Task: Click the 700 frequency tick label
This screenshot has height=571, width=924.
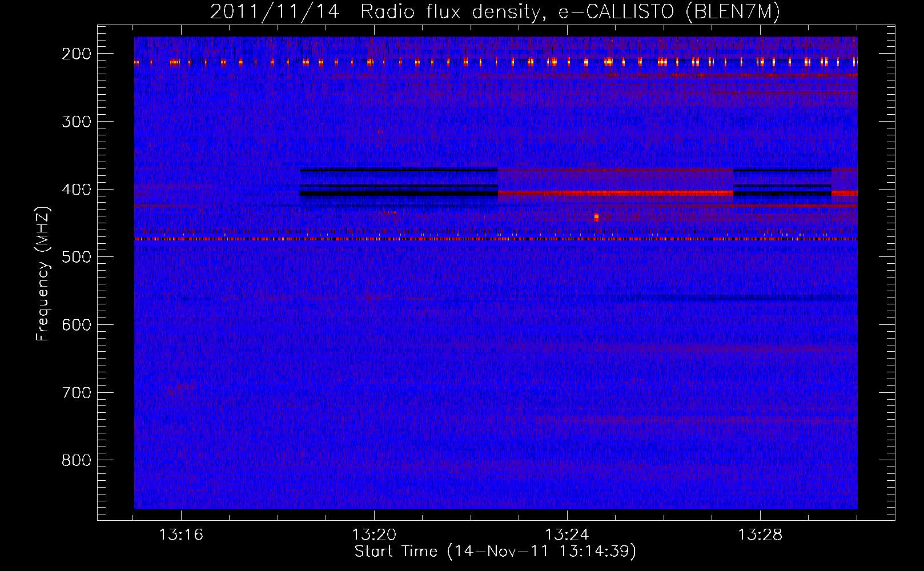Action: point(76,393)
